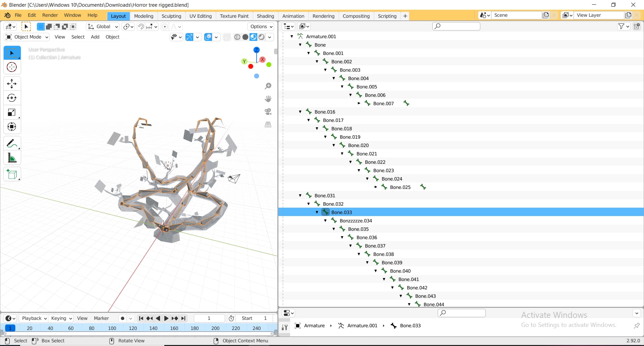Image resolution: width=644 pixels, height=346 pixels.
Task: Select the Cursor tool in toolbar
Action: point(12,67)
